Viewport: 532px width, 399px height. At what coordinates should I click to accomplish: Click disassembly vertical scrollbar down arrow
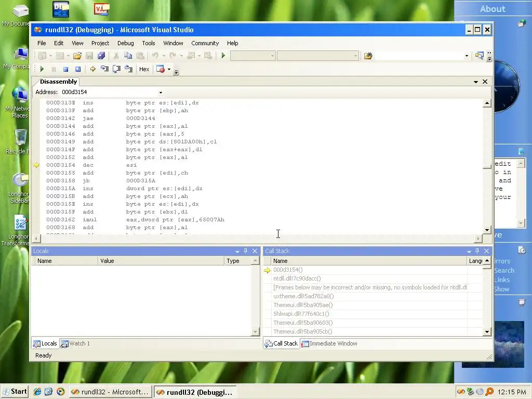(x=487, y=230)
